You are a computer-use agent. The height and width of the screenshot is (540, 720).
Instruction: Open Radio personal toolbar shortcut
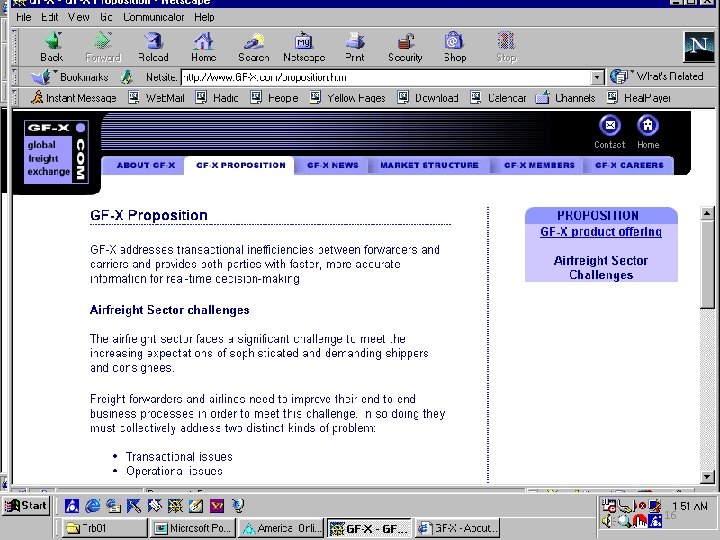217,98
